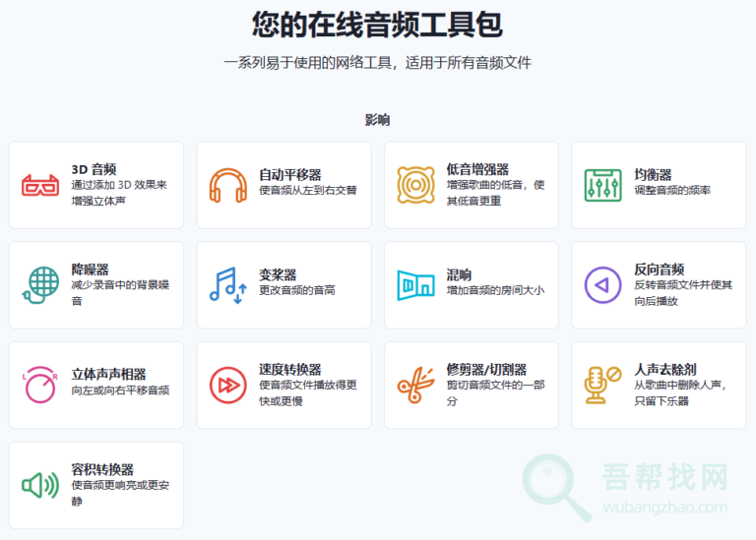756x540 pixels.
Task: Click the green speaker Volume Changer icon
Action: coord(40,485)
